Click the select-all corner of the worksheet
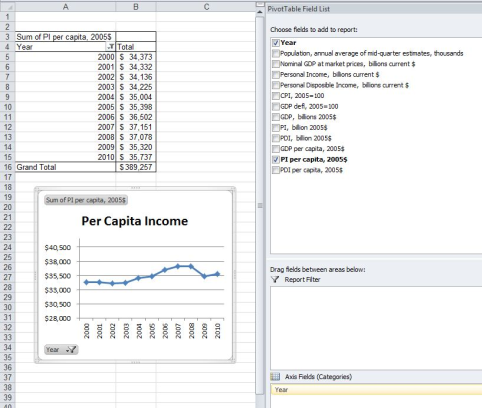This screenshot has height=408, width=482. (x=7, y=7)
